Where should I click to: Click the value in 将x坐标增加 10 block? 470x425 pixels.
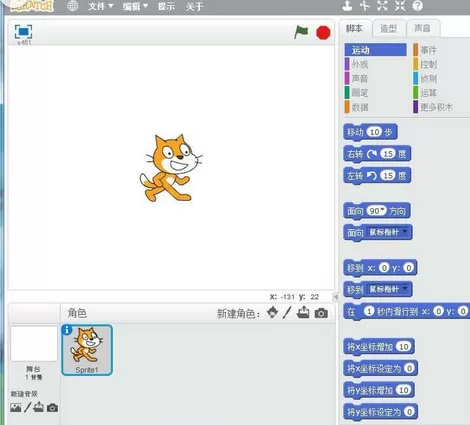coord(404,347)
